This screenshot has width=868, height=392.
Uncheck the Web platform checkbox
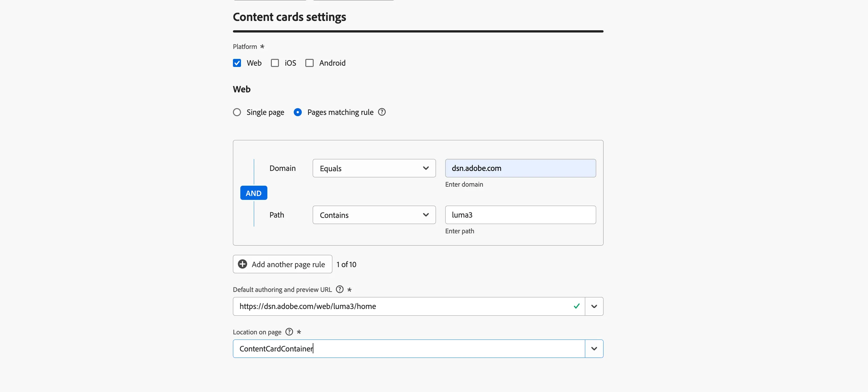pyautogui.click(x=237, y=63)
